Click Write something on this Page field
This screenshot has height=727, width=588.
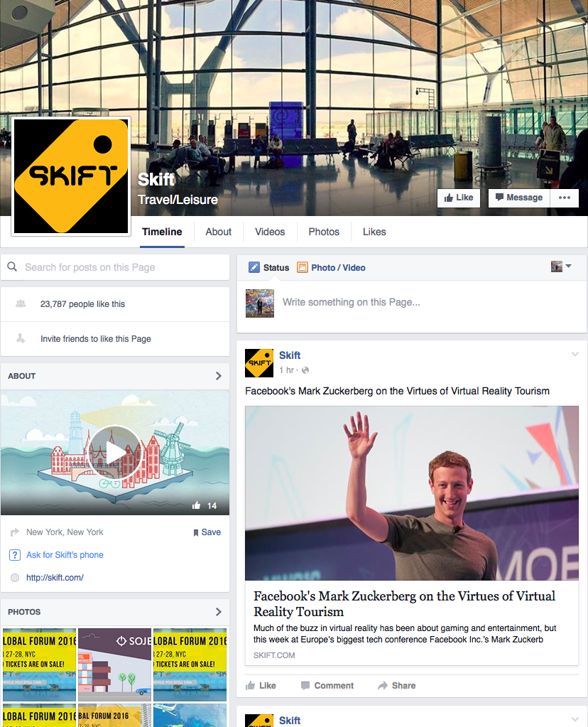(x=352, y=302)
